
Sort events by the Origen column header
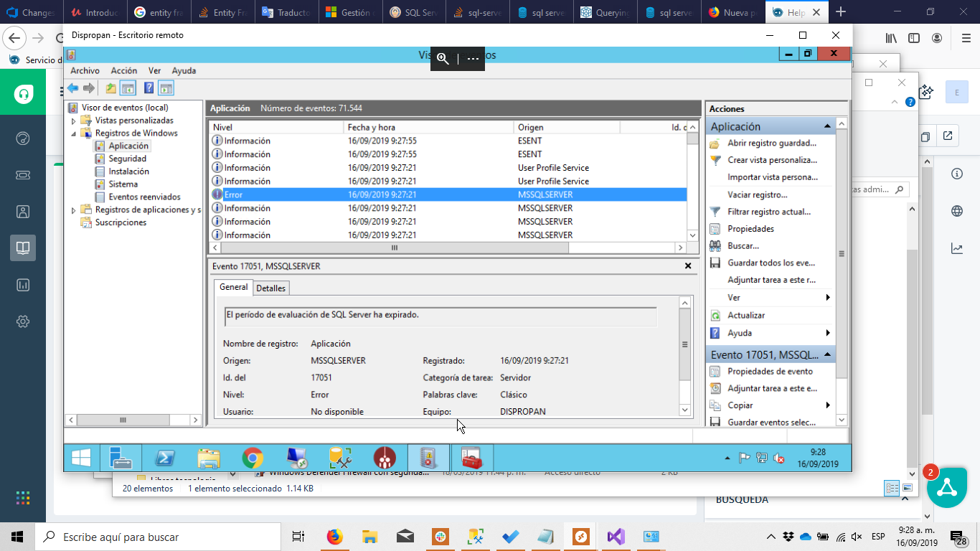tap(567, 127)
